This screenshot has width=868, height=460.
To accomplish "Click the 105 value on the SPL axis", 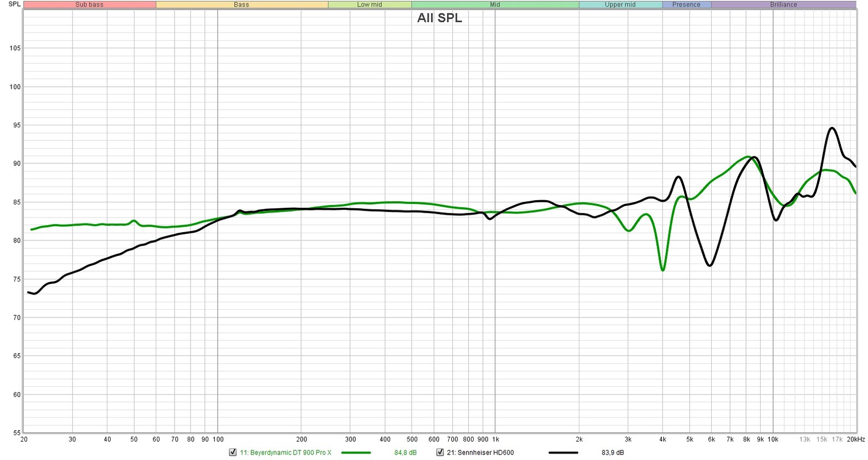I will coord(15,48).
